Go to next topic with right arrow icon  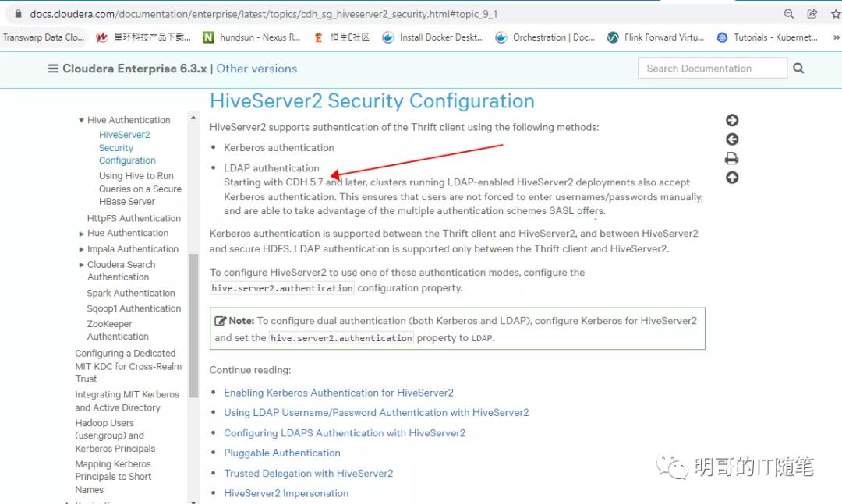pyautogui.click(x=732, y=120)
